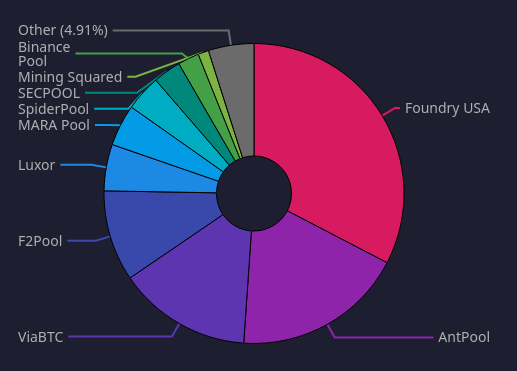Click the MARA Pool label
The width and height of the screenshot is (517, 371).
pos(54,125)
